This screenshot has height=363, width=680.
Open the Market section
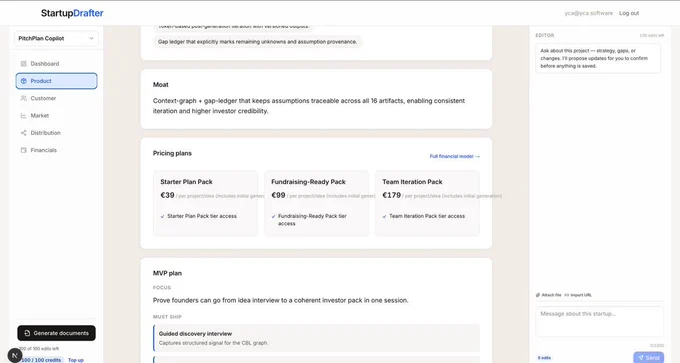point(56,116)
